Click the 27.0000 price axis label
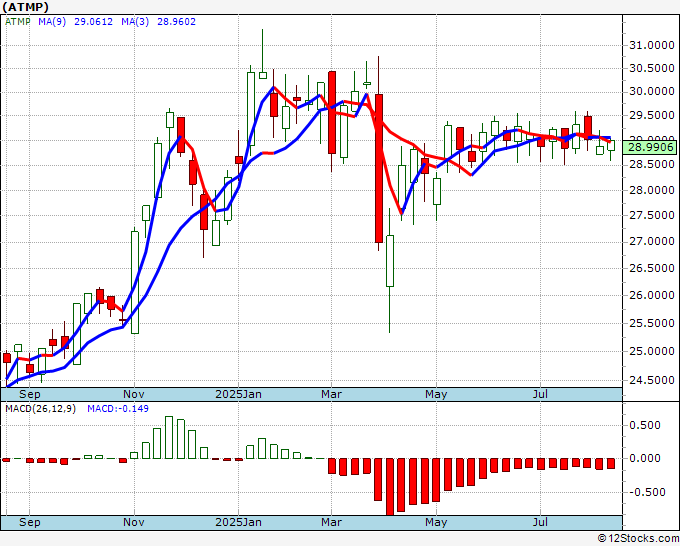The width and height of the screenshot is (680, 546). coord(651,241)
